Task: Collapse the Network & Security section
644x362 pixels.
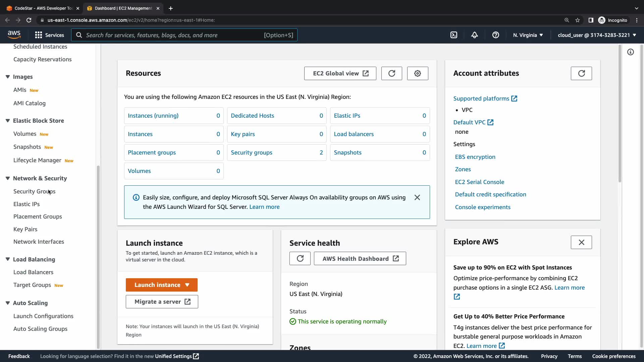Action: [8, 178]
